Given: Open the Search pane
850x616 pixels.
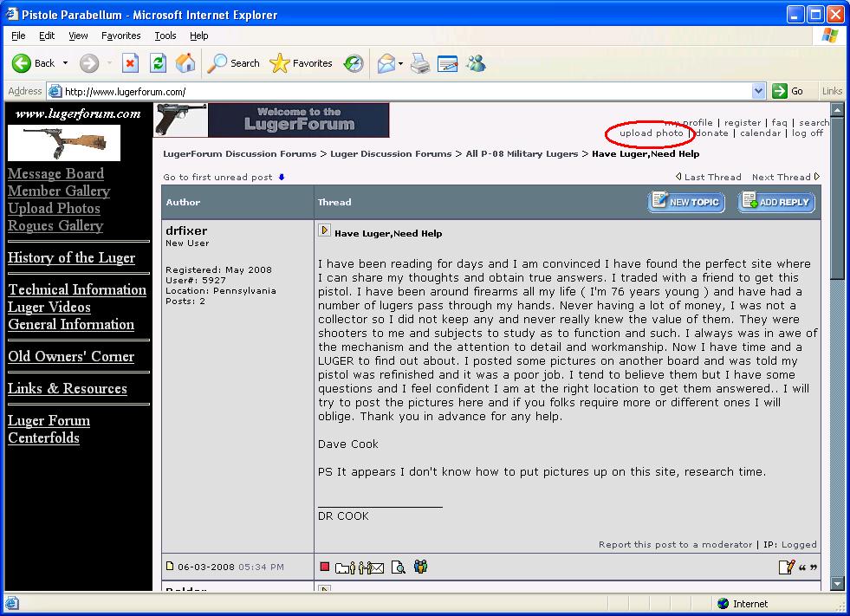Looking at the screenshot, I should (234, 63).
